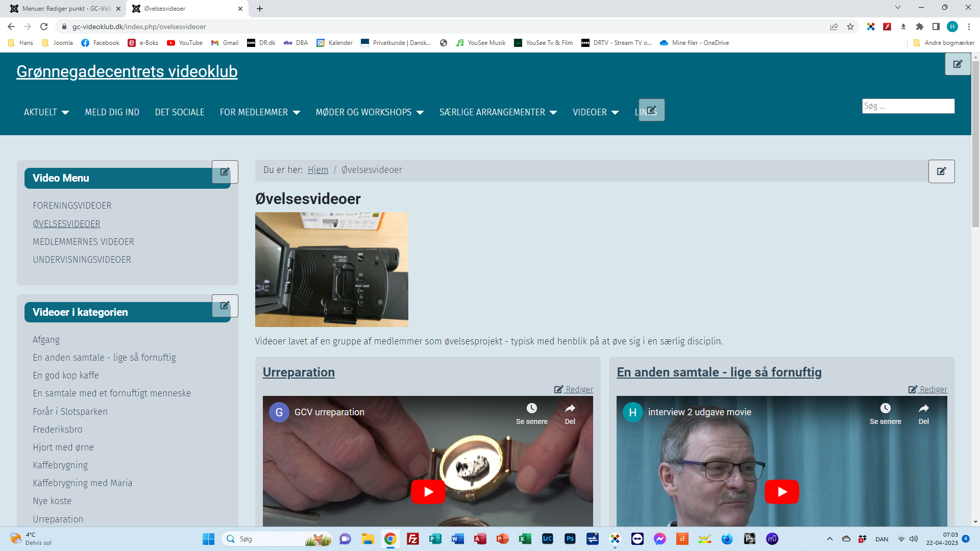This screenshot has height=551, width=980.
Task: Open the Facebook bookmark
Action: pos(101,43)
